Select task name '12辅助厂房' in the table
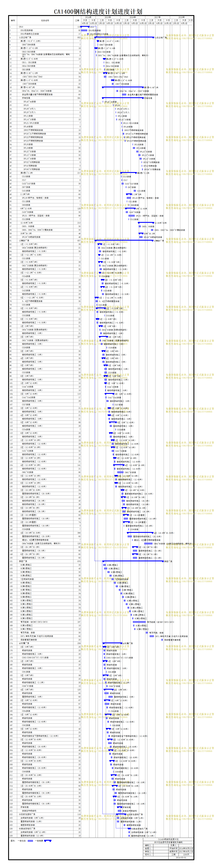This screenshot has height=868, width=214. point(24,241)
